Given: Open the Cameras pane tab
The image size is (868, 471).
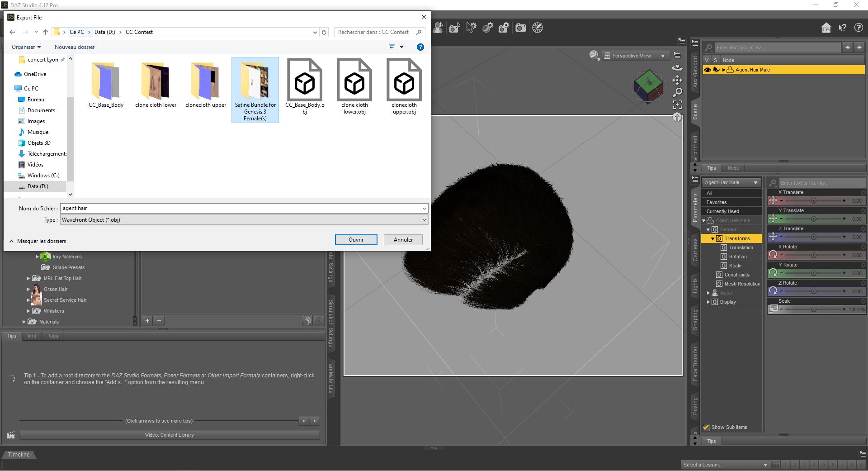Looking at the screenshot, I should click(x=695, y=250).
